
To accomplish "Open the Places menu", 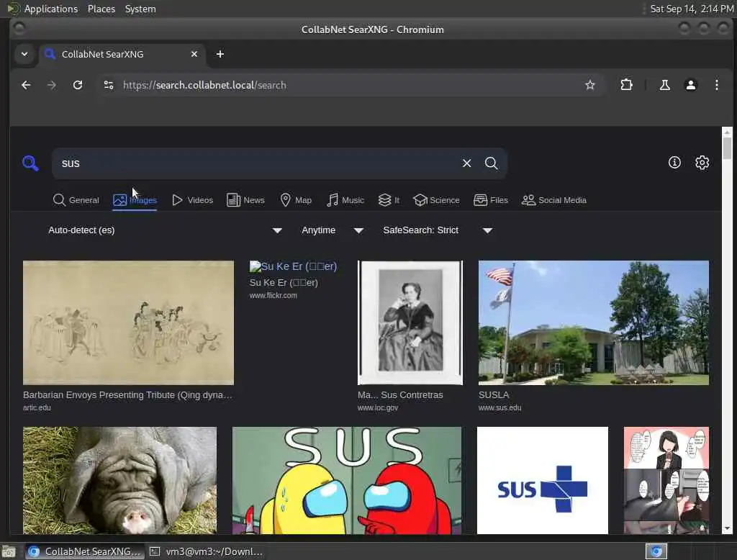I will pyautogui.click(x=101, y=9).
